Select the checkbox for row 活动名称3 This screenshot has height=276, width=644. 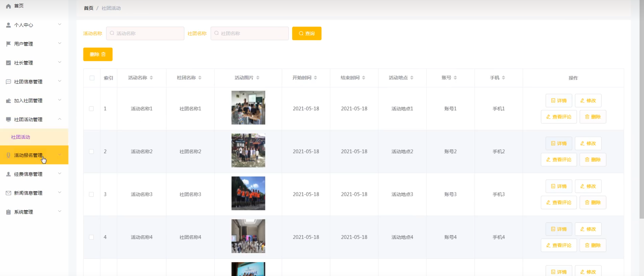91,194
